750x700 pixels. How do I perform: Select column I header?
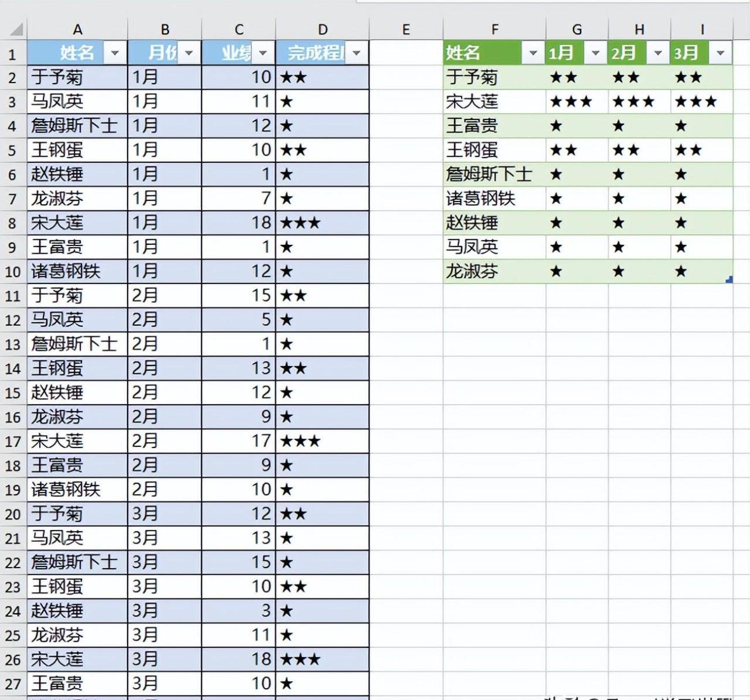tap(702, 29)
